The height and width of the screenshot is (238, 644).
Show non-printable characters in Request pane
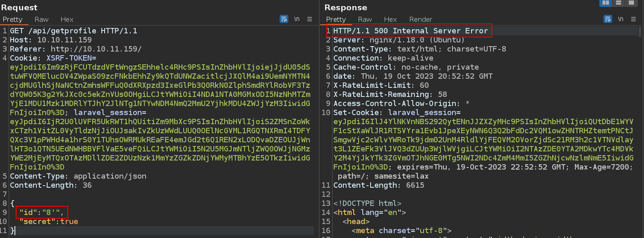click(297, 19)
